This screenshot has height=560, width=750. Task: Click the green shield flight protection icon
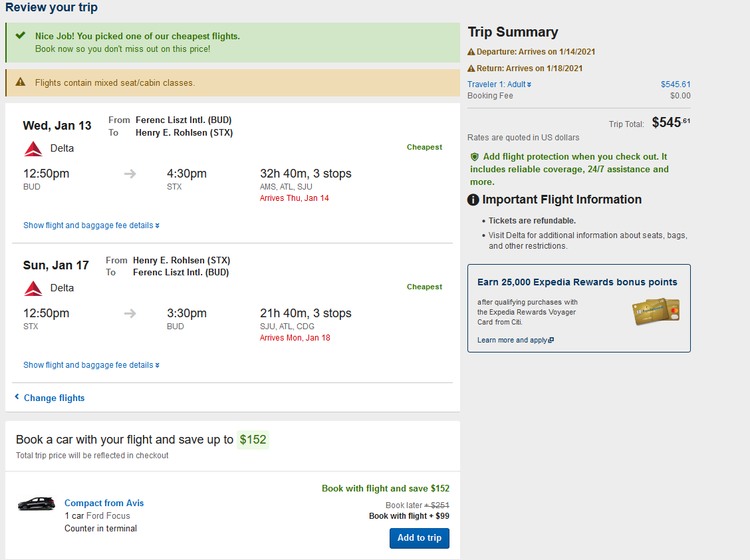point(474,157)
